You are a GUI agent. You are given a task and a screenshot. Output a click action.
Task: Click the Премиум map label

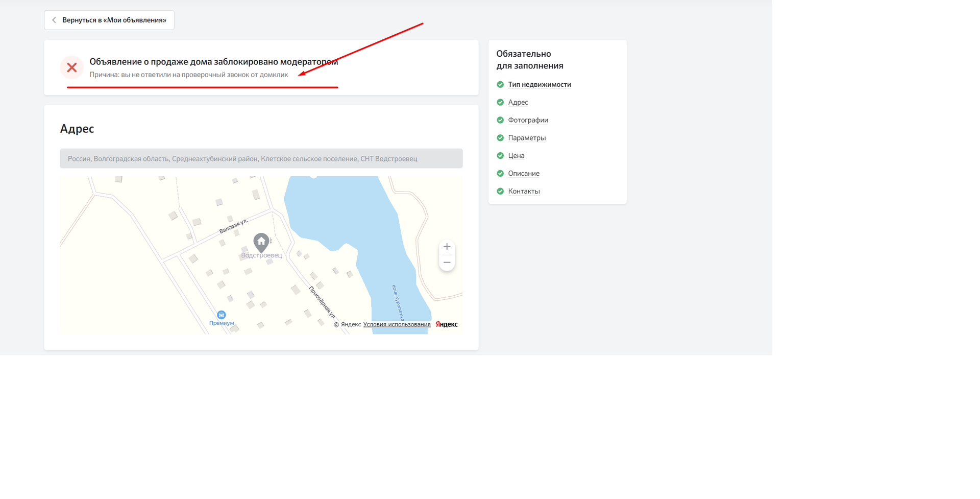222,323
